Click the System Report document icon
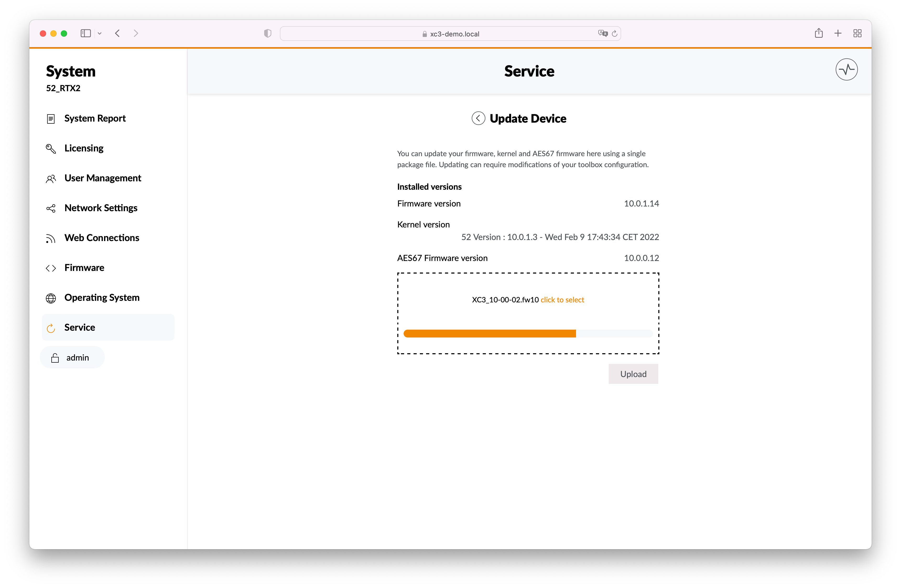The width and height of the screenshot is (901, 588). point(51,119)
